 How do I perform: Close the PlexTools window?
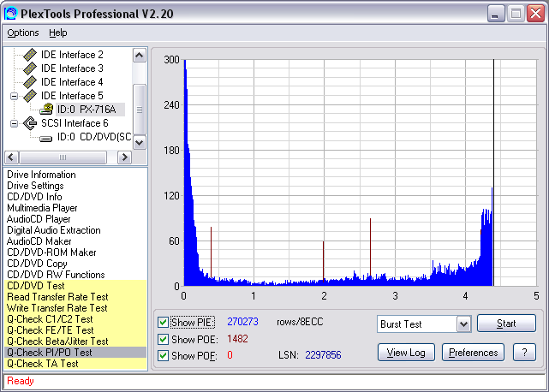coord(535,14)
